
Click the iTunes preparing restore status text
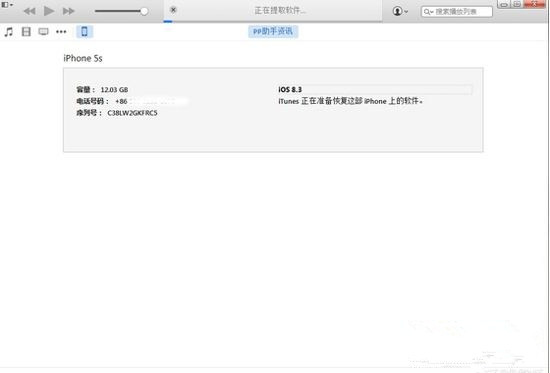350,101
